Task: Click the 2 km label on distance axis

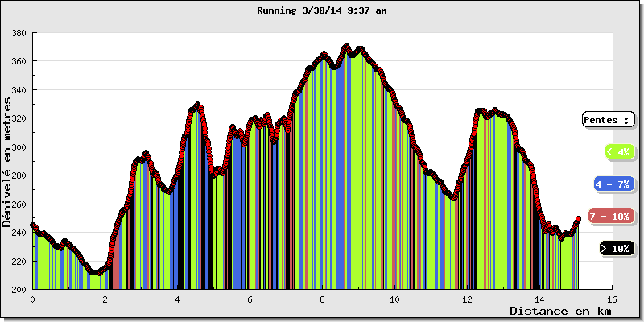Action: tap(105, 299)
